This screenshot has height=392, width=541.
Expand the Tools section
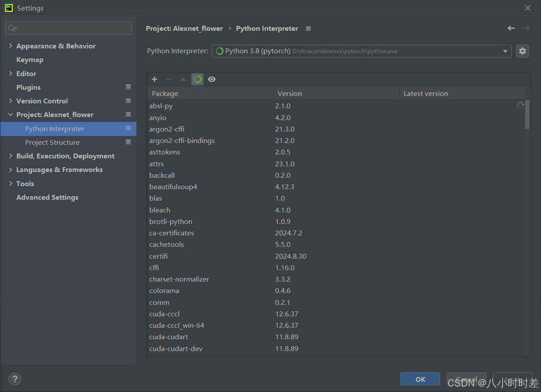tap(11, 183)
